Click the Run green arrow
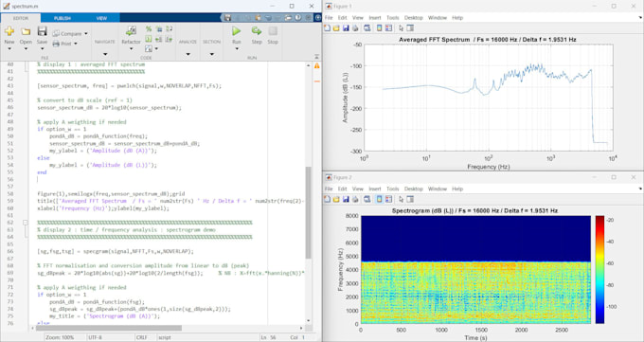 click(236, 31)
